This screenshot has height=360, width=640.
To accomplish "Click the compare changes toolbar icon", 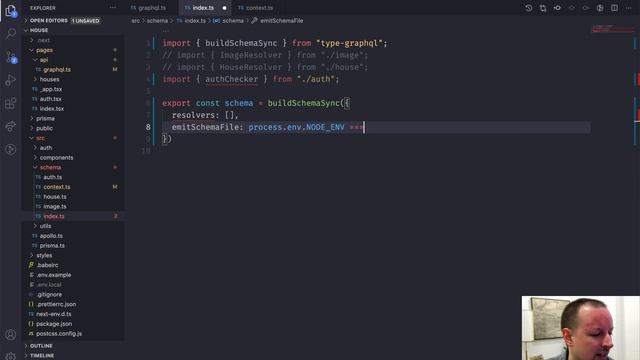I will (x=543, y=8).
